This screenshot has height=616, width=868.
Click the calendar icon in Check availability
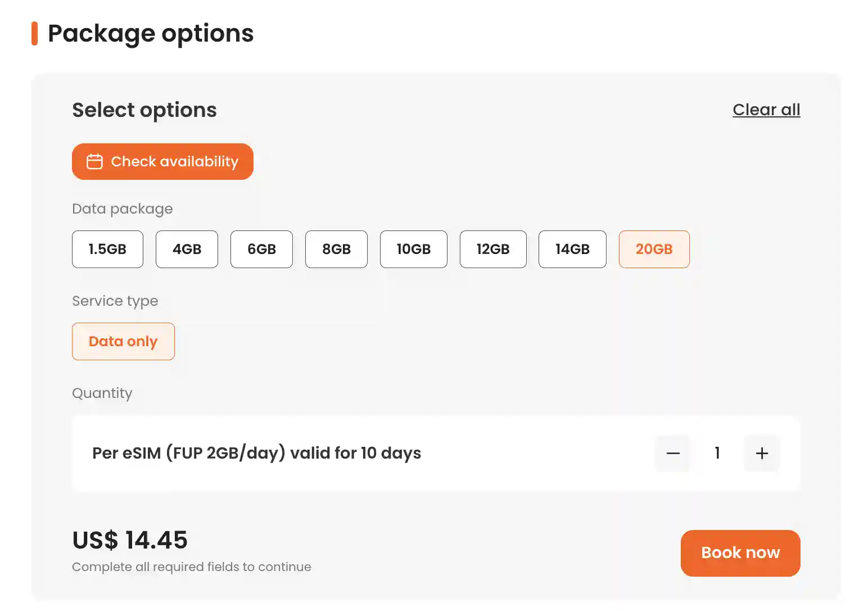tap(94, 162)
